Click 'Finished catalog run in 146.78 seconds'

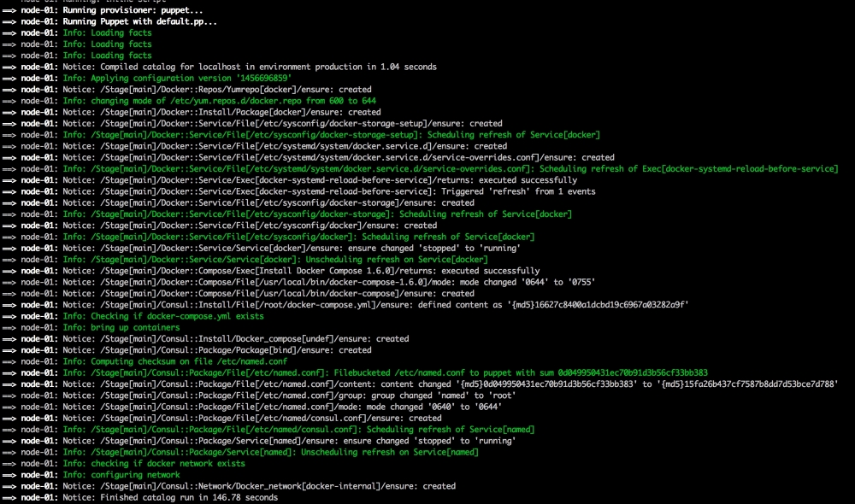pyautogui.click(x=189, y=497)
